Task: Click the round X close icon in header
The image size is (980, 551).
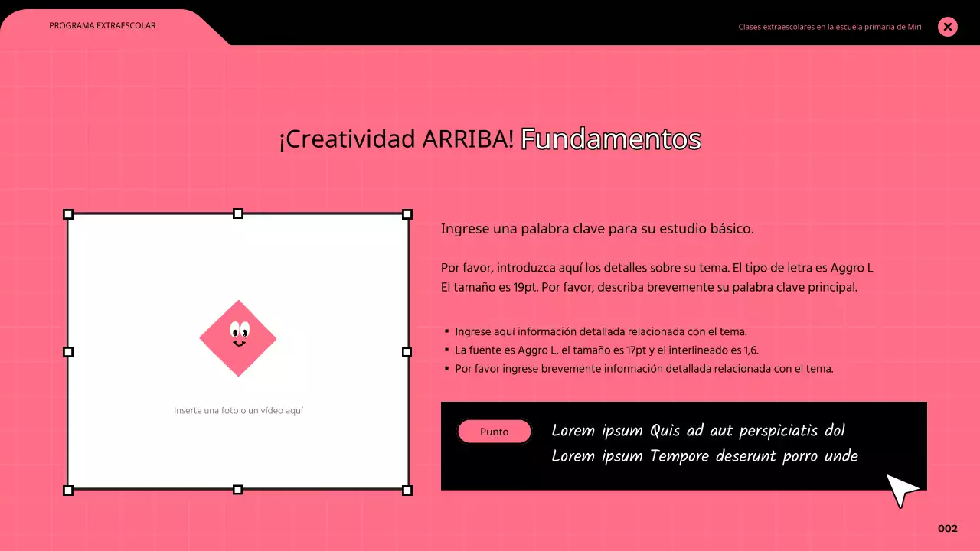Action: tap(947, 27)
